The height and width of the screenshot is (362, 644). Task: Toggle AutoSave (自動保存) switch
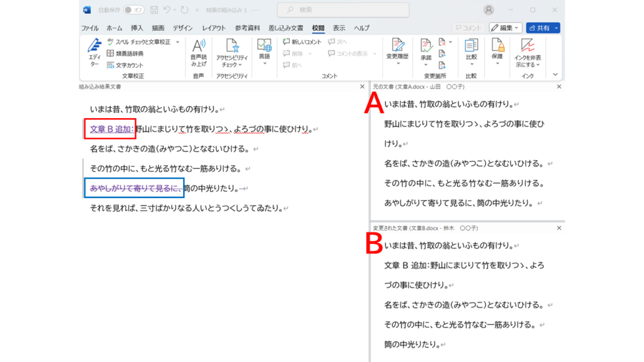pos(134,10)
